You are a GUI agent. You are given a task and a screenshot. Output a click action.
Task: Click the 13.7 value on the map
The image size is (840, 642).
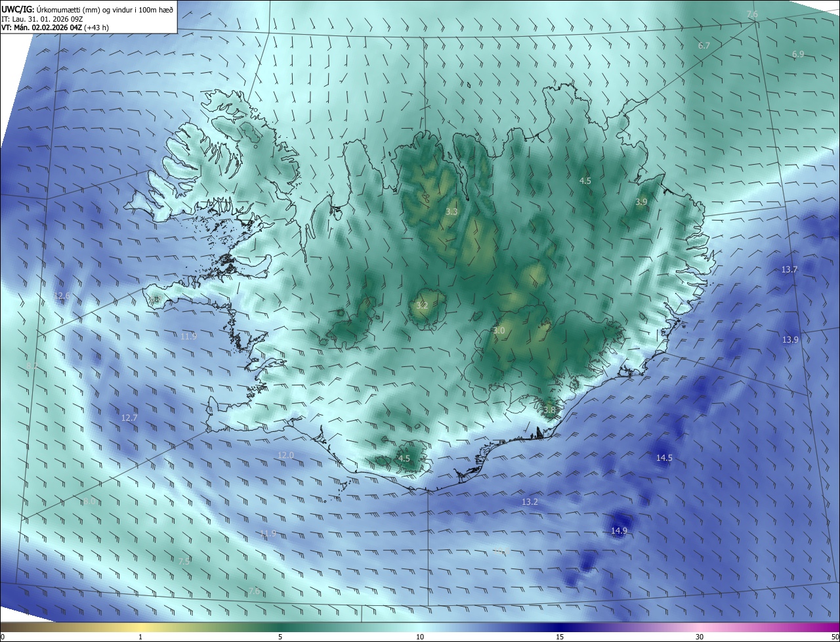click(x=789, y=270)
